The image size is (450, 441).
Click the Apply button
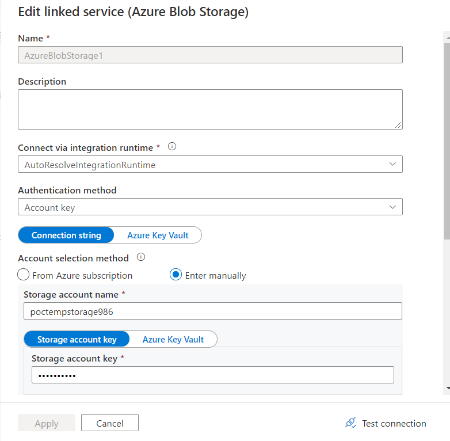click(47, 423)
